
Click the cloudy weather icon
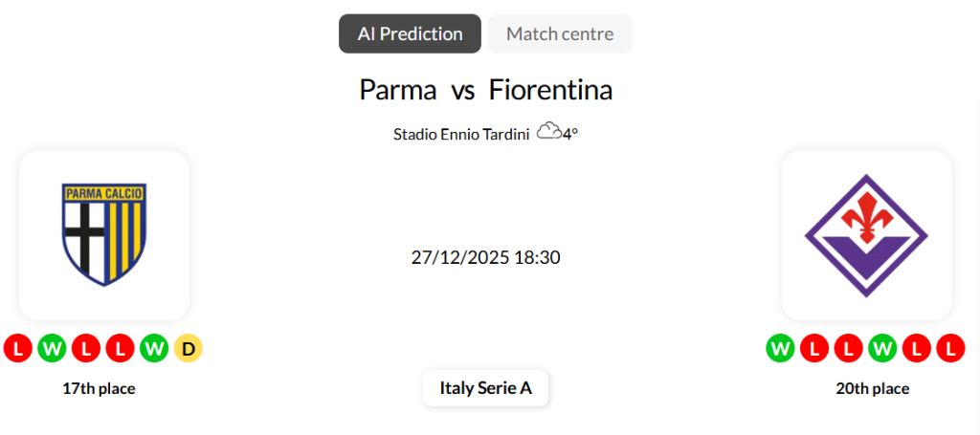pos(548,132)
